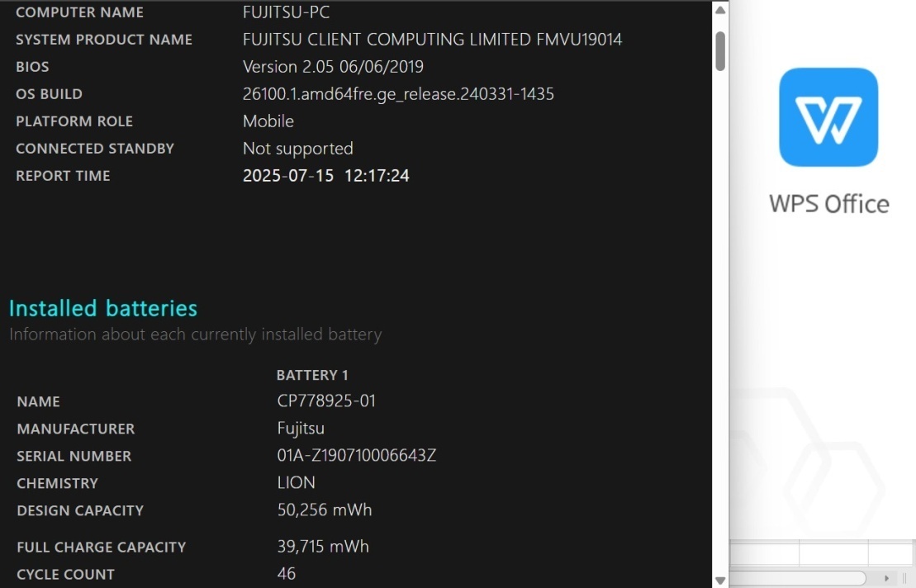Click computer name value FUJITSU-PC
The height and width of the screenshot is (588, 916).
pyautogui.click(x=287, y=12)
